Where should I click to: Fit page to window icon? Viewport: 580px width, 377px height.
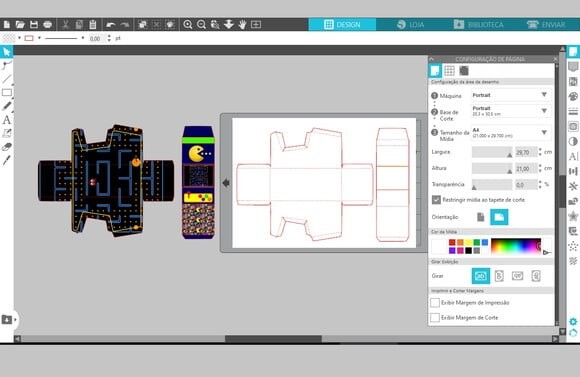click(256, 25)
